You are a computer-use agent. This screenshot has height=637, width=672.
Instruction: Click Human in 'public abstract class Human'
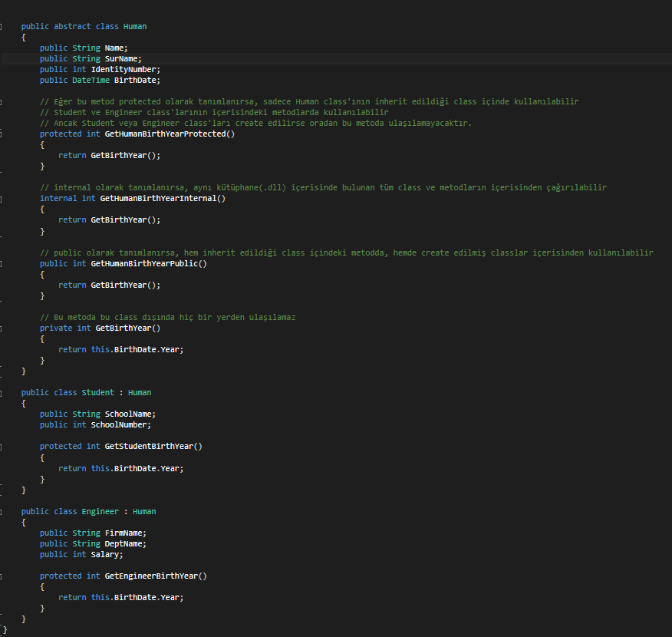tap(135, 27)
